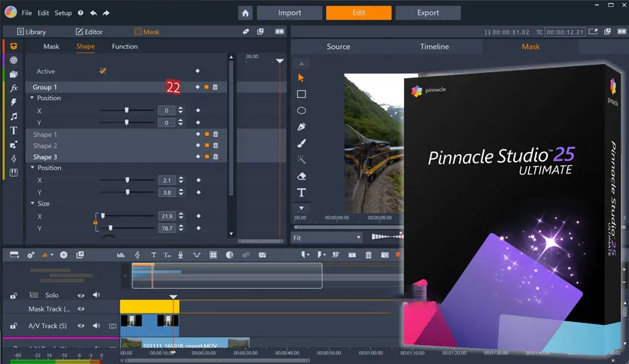Click the Size X value field 21.9

tap(167, 216)
